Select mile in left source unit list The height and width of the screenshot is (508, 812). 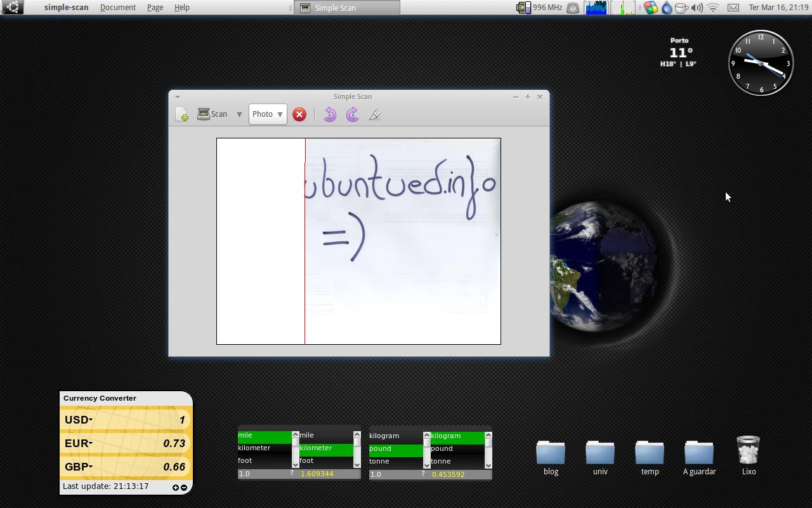click(x=265, y=436)
